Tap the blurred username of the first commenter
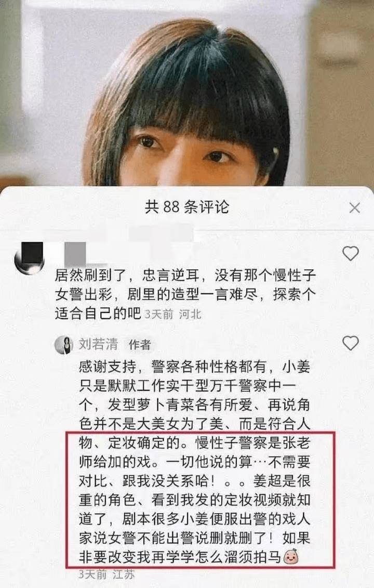The width and height of the screenshot is (374, 588). (x=75, y=254)
